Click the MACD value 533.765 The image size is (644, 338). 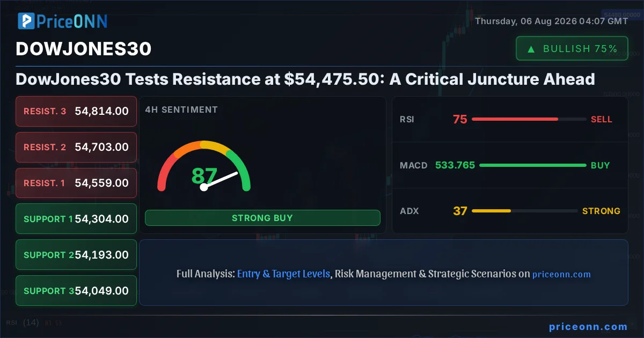click(455, 165)
